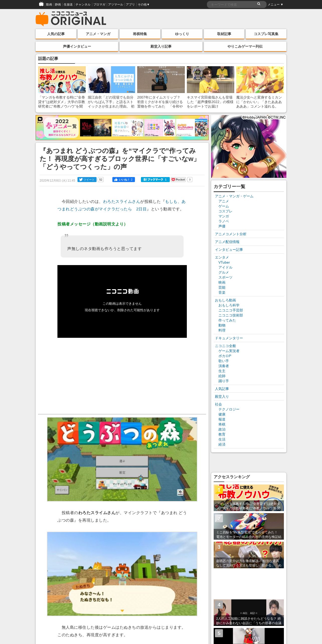Click the anime girl advertisement image
Image resolution: width=322 pixels, height=644 pixels.
tap(249, 146)
